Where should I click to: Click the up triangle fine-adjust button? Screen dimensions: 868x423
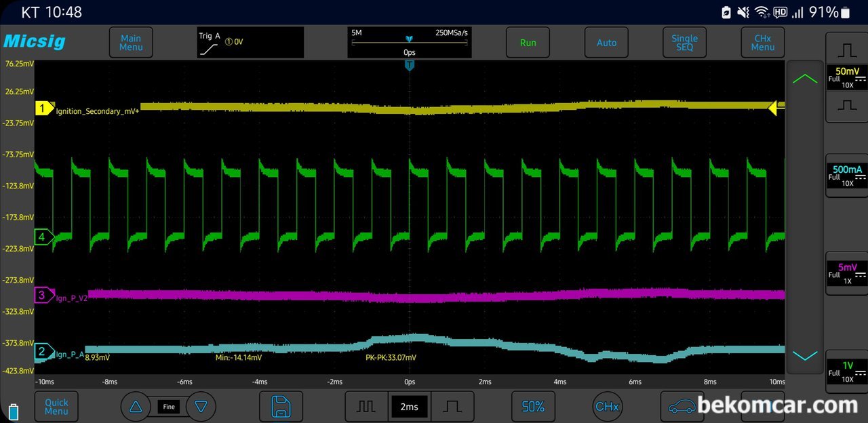tap(136, 407)
